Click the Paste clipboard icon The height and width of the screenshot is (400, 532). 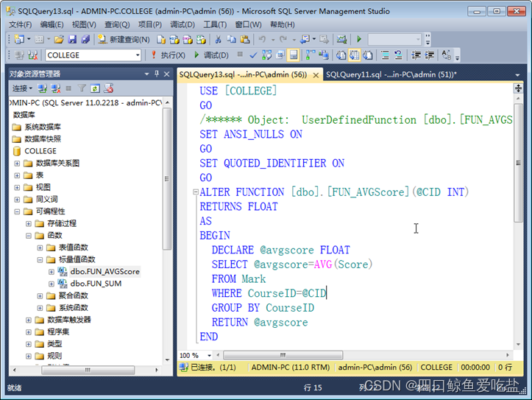click(x=244, y=39)
